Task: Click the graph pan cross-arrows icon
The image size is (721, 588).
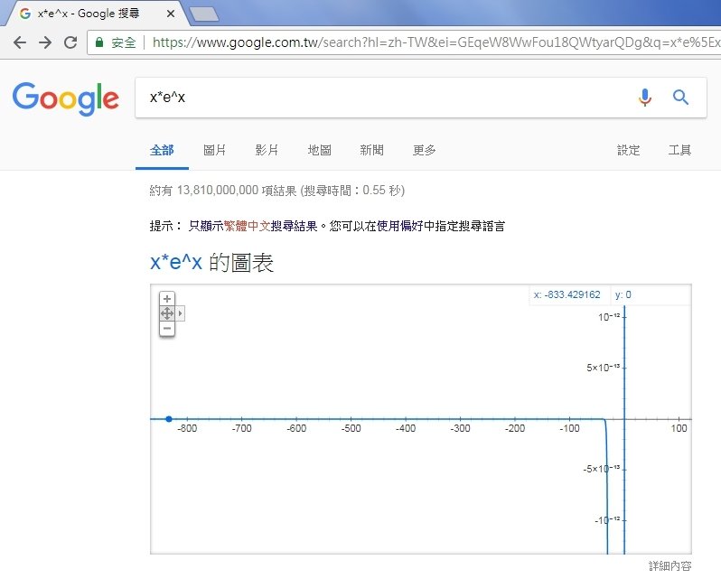Action: pos(167,313)
